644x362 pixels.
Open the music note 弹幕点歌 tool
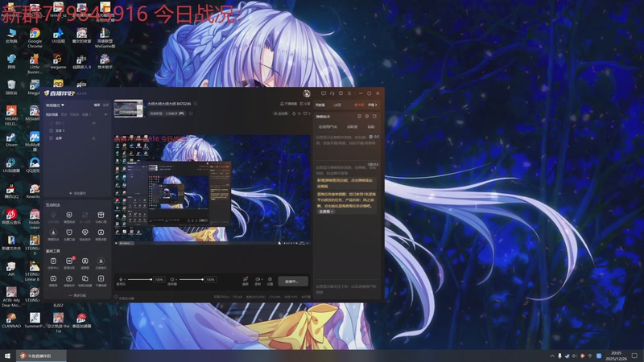point(101,234)
